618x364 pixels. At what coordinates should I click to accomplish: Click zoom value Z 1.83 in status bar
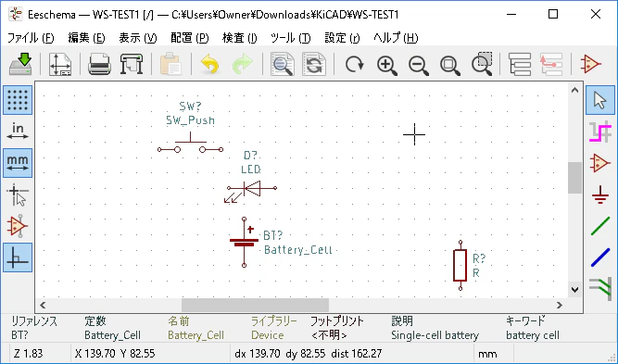click(28, 354)
